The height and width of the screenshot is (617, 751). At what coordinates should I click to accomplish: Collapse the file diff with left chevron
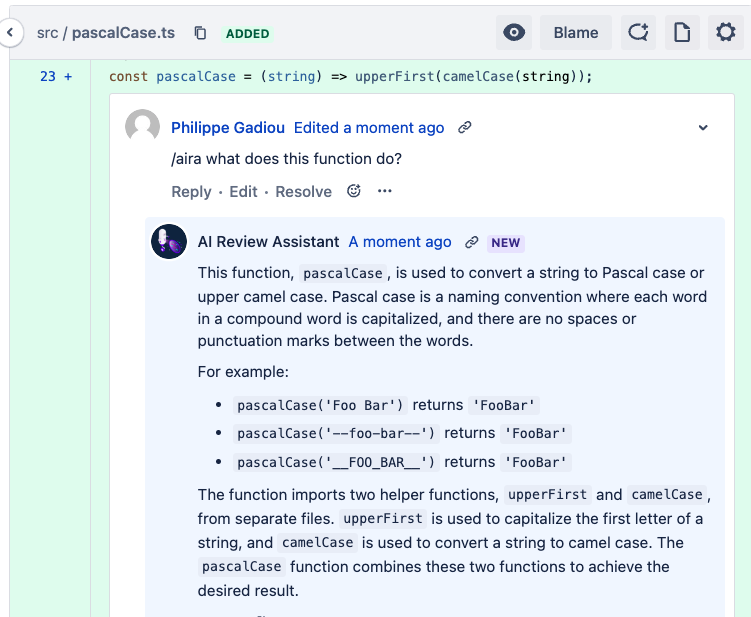coord(10,33)
